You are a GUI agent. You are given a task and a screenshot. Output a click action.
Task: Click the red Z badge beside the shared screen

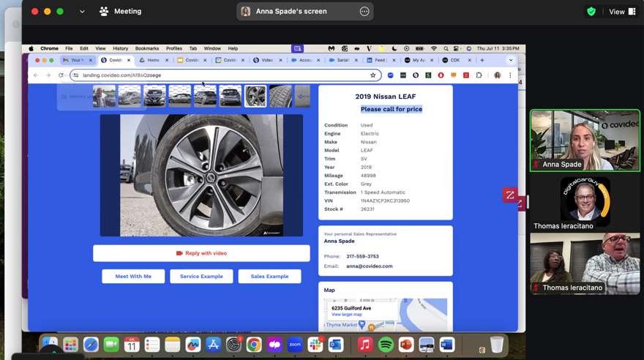pos(510,195)
